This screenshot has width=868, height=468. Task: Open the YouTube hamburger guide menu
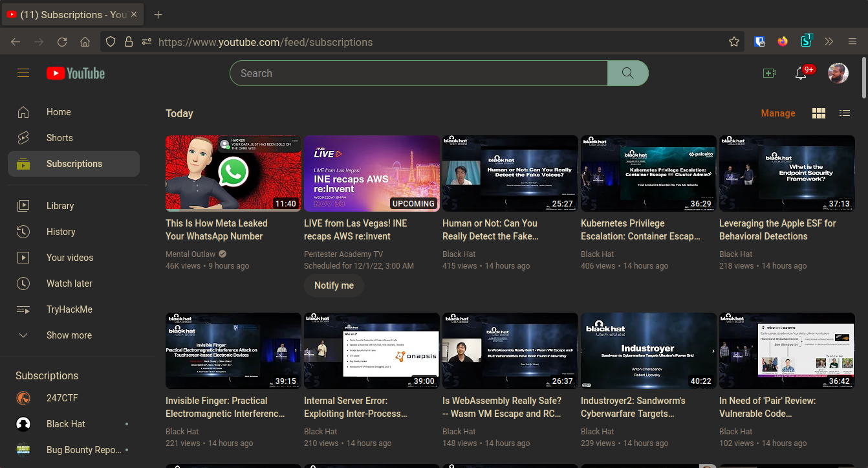pos(23,73)
